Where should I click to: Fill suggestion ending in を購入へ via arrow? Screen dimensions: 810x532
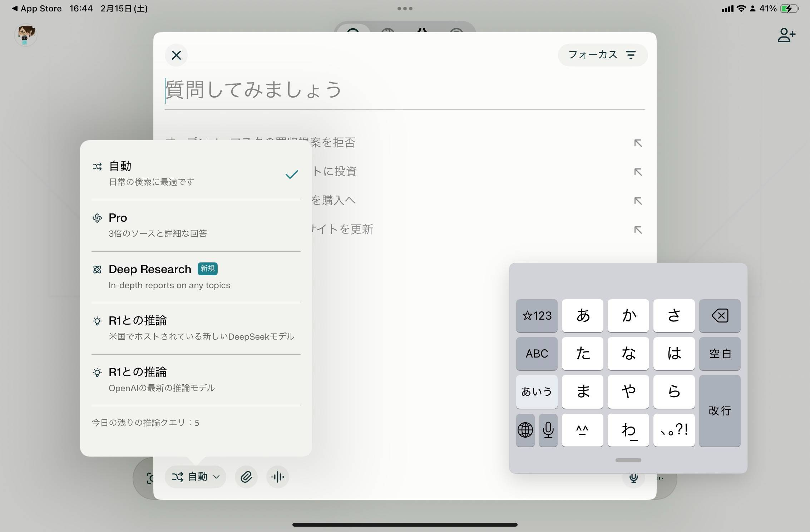click(x=638, y=201)
